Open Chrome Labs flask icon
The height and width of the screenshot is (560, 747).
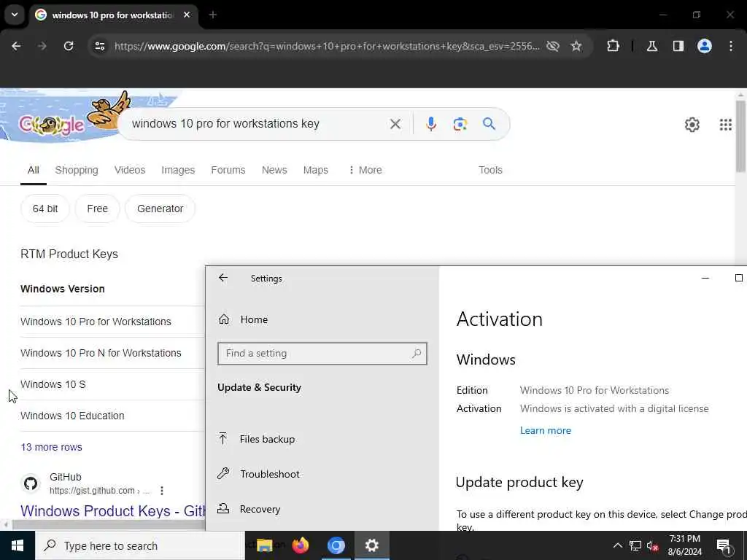tap(652, 46)
